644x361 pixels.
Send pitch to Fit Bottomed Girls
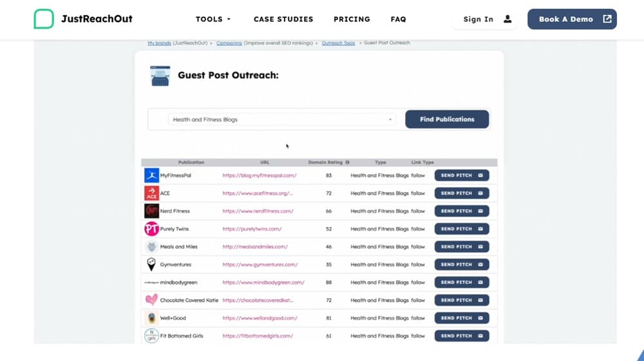462,336
